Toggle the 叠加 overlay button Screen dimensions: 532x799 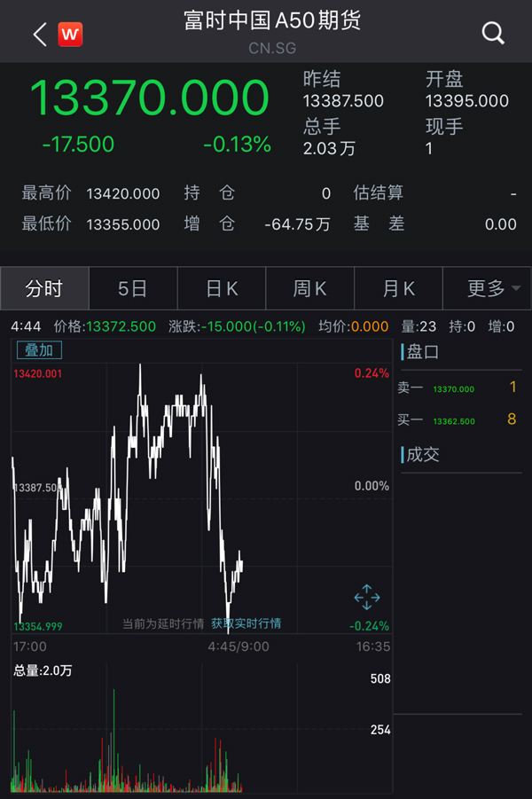click(38, 350)
